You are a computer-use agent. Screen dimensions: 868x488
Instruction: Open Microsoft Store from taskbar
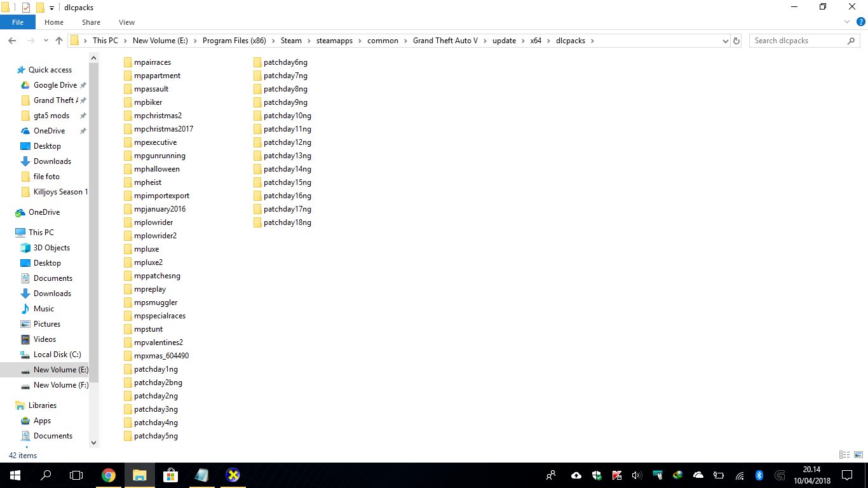point(170,475)
